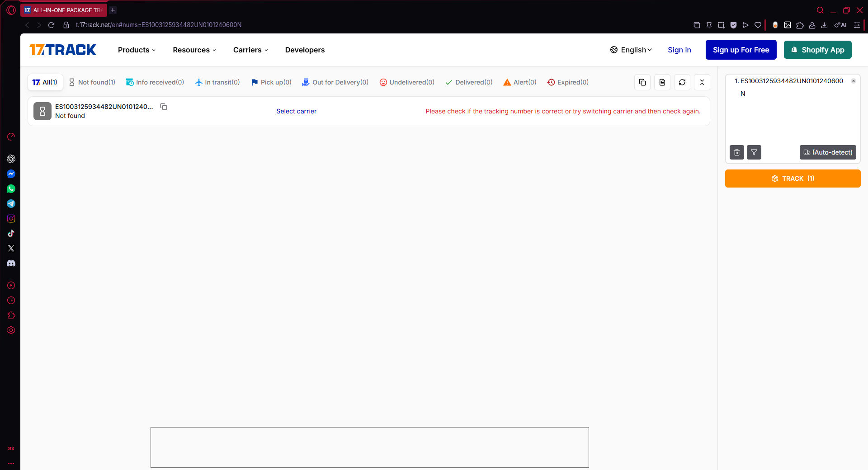Open the Carriers dropdown
868x470 pixels.
point(250,50)
